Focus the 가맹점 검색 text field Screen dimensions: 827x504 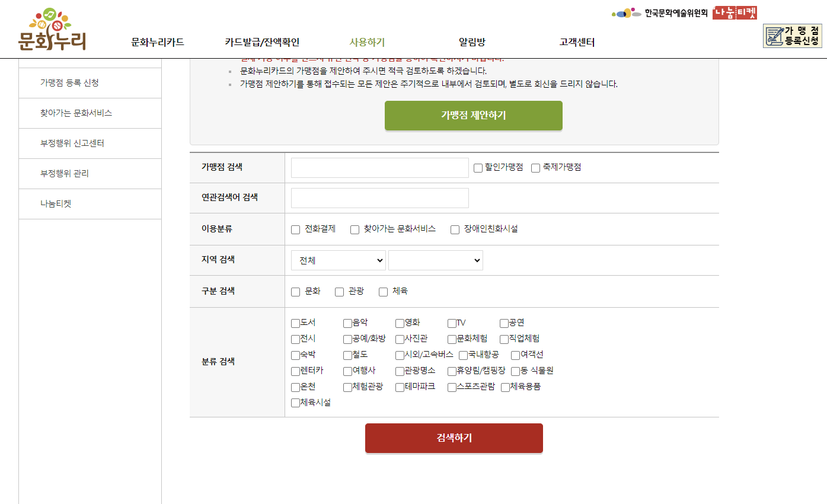pos(380,168)
